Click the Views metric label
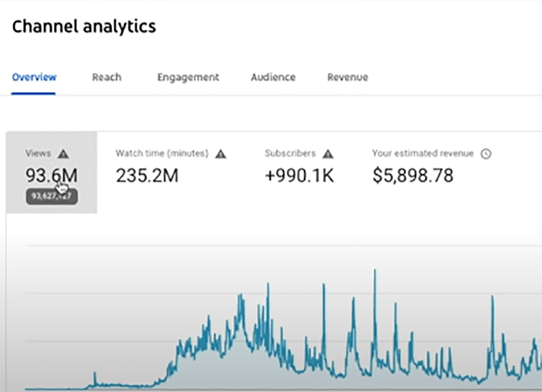The width and height of the screenshot is (542, 392). (x=38, y=154)
